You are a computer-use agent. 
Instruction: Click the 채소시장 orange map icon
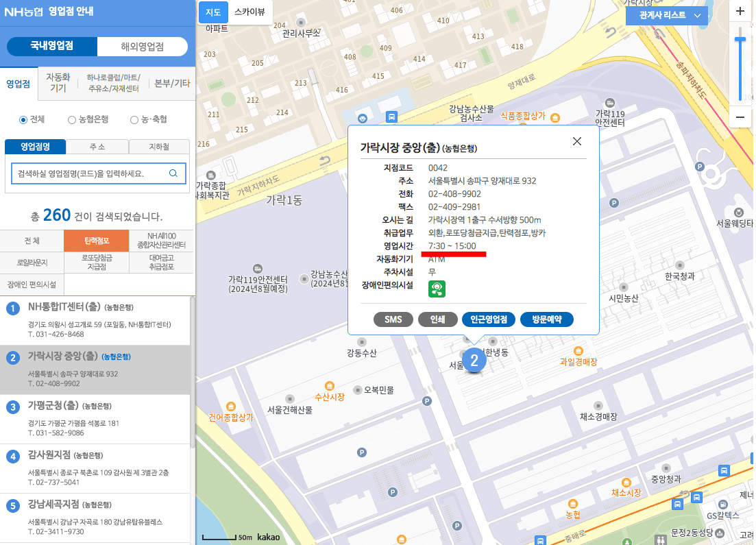[x=626, y=483]
